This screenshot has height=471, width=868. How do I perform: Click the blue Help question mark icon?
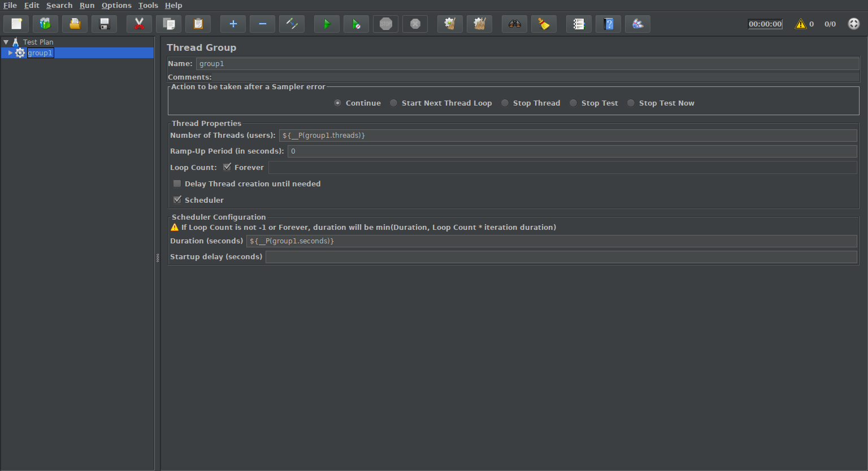point(608,24)
